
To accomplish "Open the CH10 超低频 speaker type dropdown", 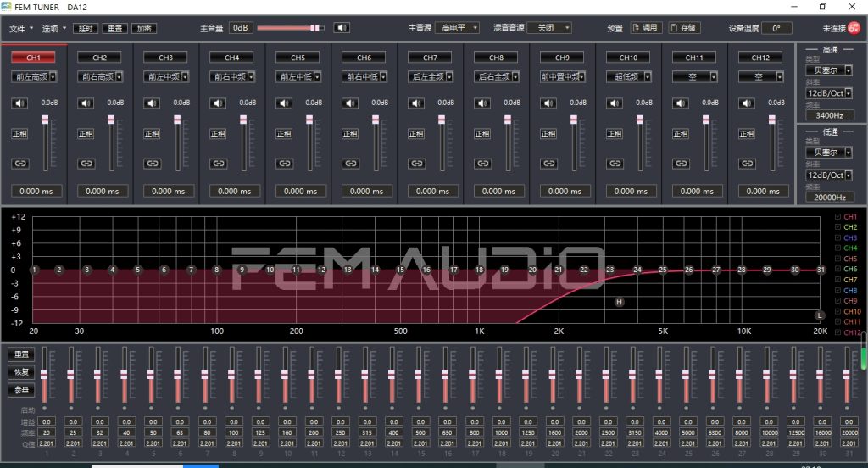I will 629,77.
